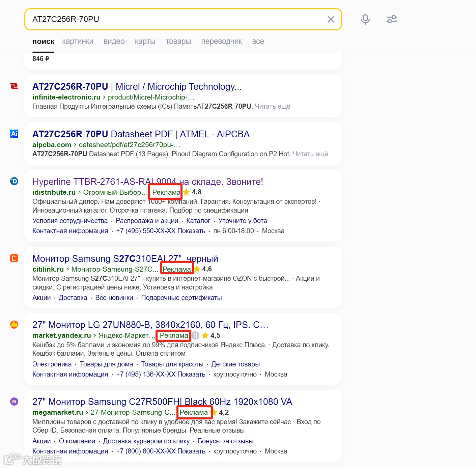Viewport: 476px width, 468px height.
Task: Open the Монитор Samsung S27C310EAI ad title
Action: 125,259
